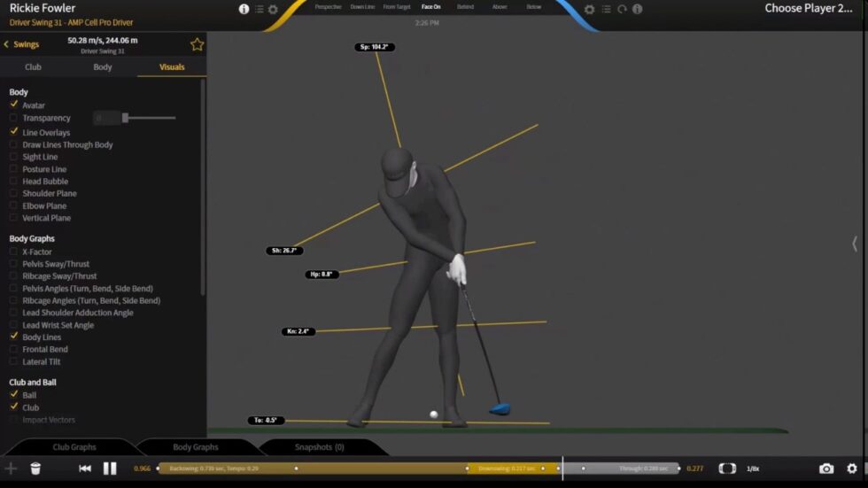The image size is (868, 488).
Task: Enable the Head Bubble checkbox
Action: tap(14, 181)
